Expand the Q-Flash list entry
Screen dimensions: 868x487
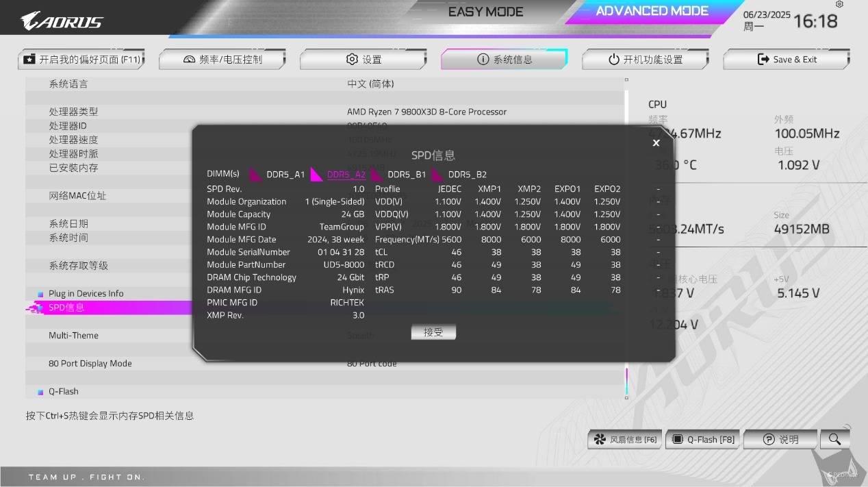point(63,392)
